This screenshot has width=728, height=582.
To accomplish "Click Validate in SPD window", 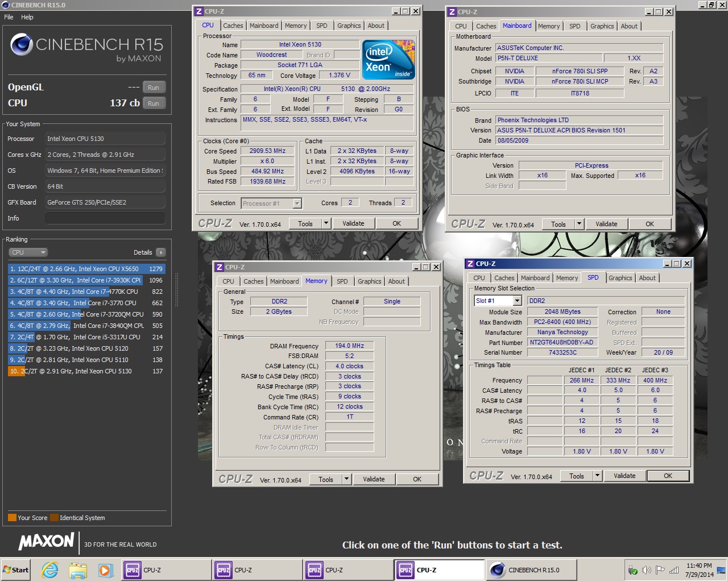I will click(x=624, y=476).
